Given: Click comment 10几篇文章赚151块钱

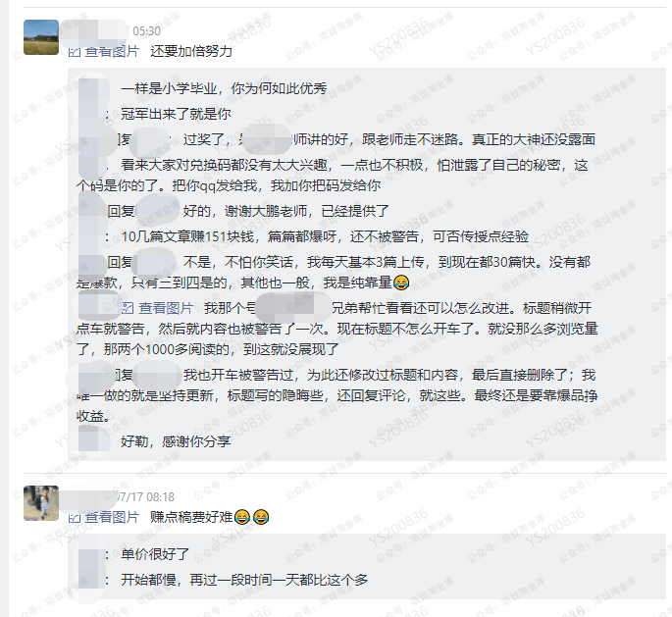Looking at the screenshot, I should (x=325, y=236).
